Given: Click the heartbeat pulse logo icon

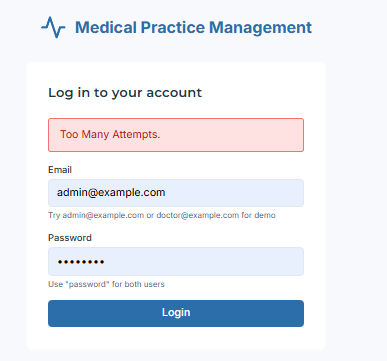Looking at the screenshot, I should pyautogui.click(x=53, y=27).
